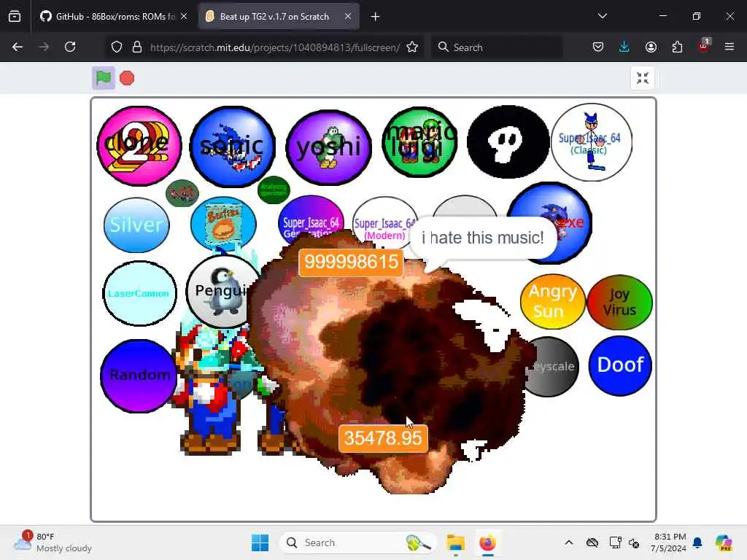747x560 pixels.
Task: Click the Angry Sun button
Action: coord(552,301)
